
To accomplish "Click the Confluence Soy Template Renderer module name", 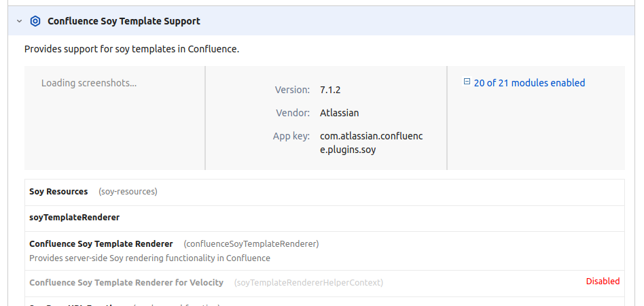I will (x=101, y=244).
